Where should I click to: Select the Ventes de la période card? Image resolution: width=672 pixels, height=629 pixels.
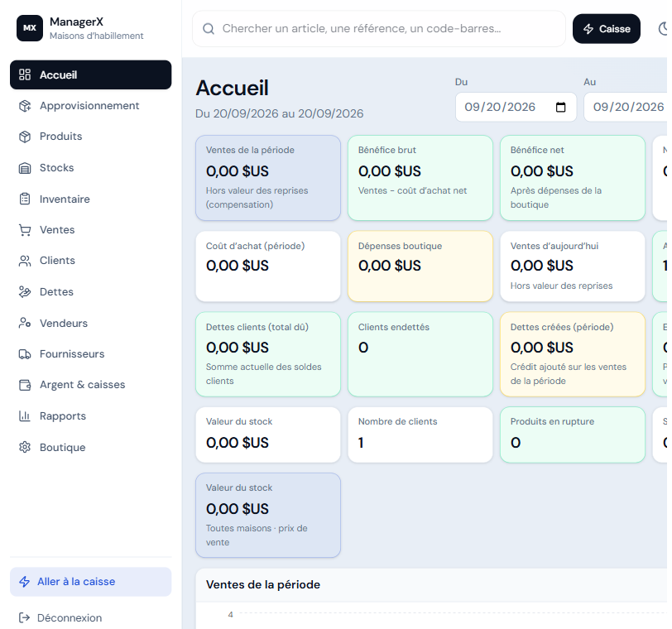(x=268, y=178)
